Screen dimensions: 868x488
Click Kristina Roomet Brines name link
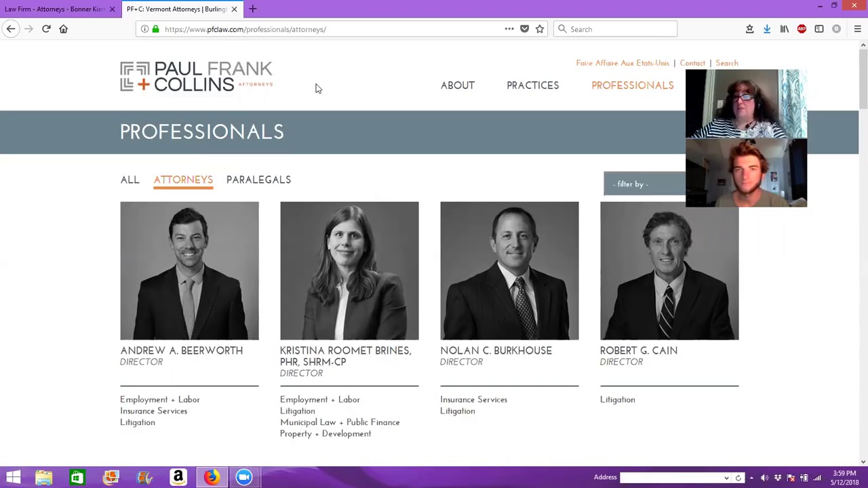[346, 356]
